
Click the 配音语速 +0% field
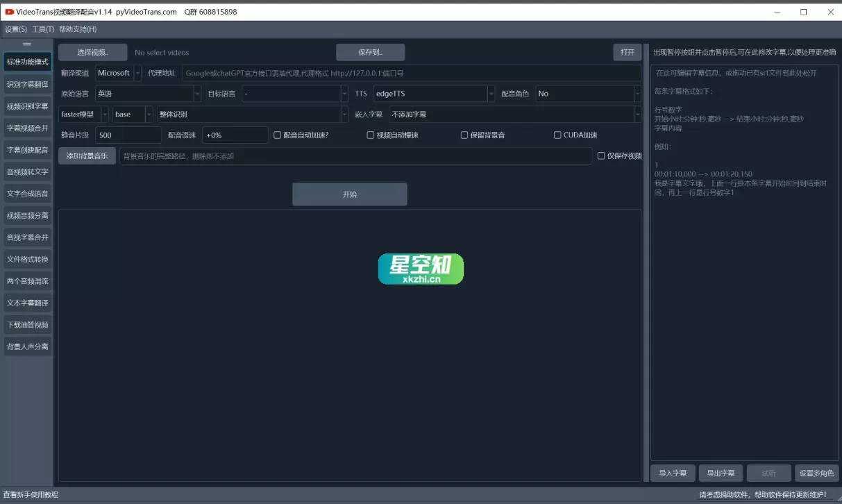coord(233,135)
